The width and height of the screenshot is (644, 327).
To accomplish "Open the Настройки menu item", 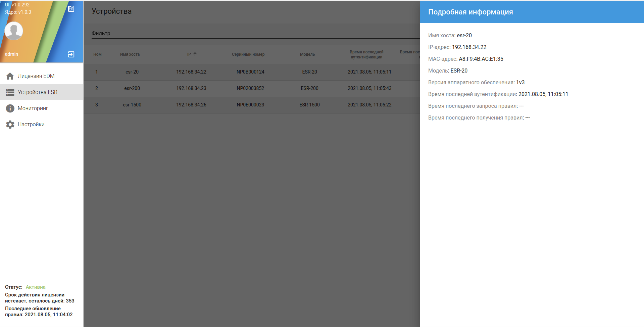I will (x=42, y=124).
